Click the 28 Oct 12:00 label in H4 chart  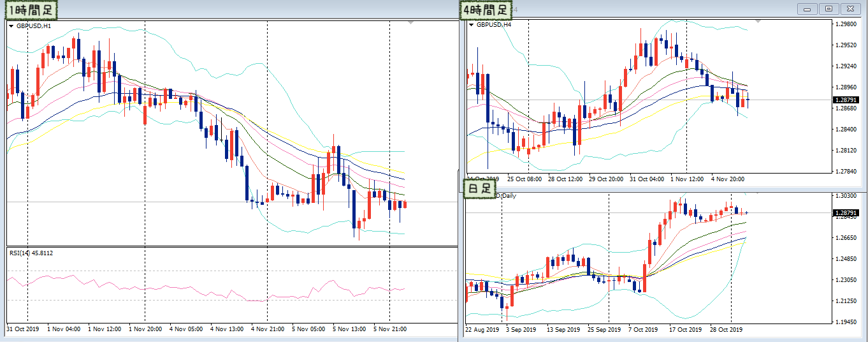565,179
